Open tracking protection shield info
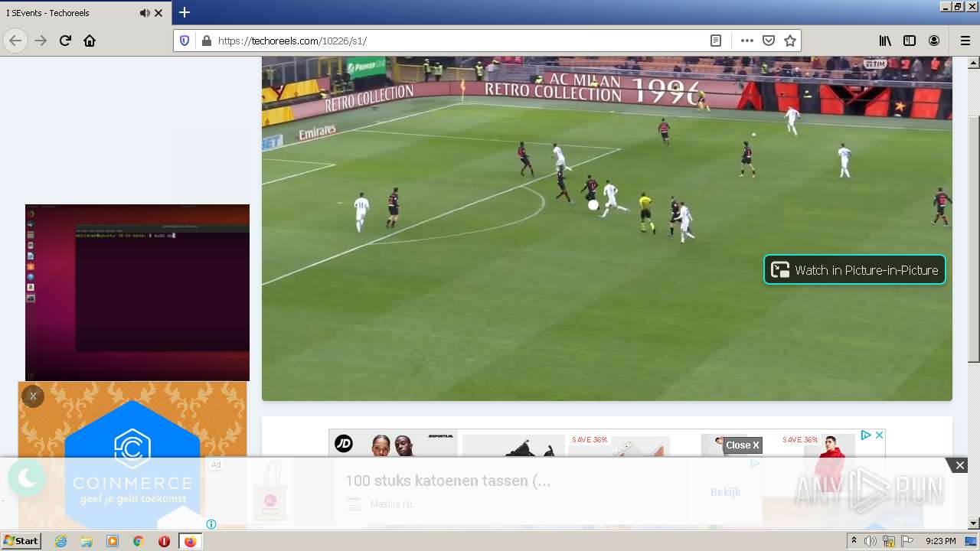Image resolution: width=980 pixels, height=551 pixels. pos(185,41)
